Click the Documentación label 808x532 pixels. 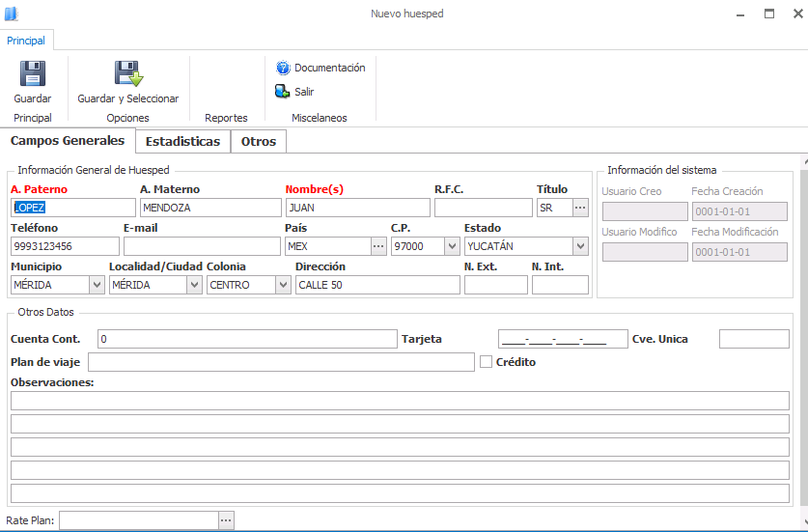pos(330,68)
